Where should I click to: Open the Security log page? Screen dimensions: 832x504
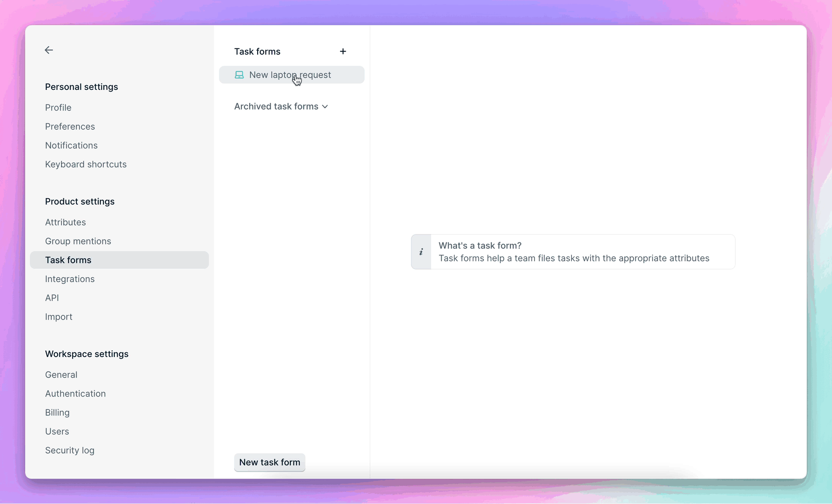(x=70, y=450)
